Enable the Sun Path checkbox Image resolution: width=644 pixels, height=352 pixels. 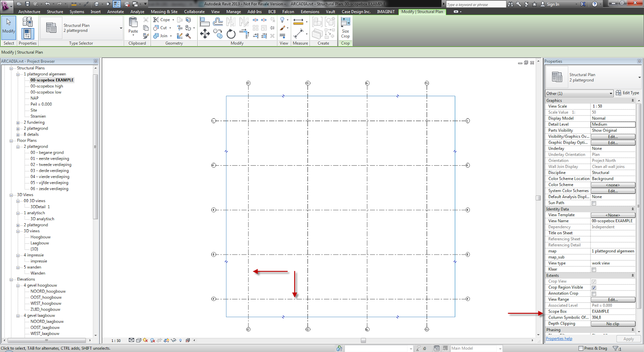[x=594, y=203]
